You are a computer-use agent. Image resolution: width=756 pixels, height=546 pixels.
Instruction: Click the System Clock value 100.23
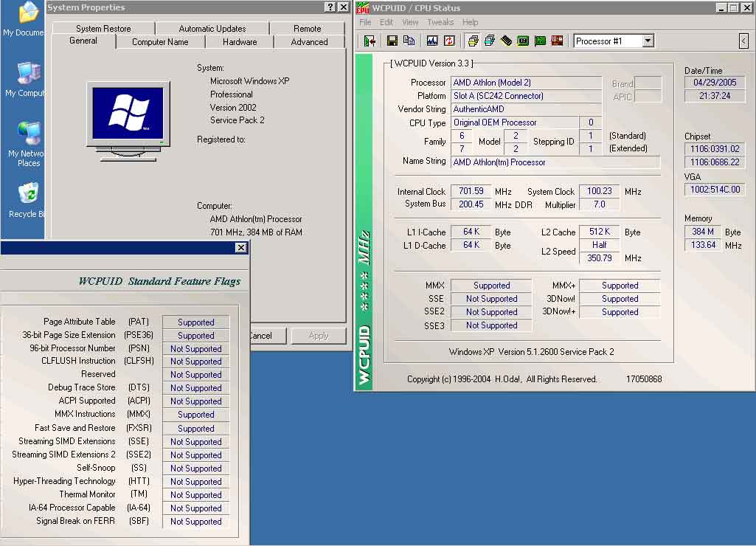[x=600, y=191]
